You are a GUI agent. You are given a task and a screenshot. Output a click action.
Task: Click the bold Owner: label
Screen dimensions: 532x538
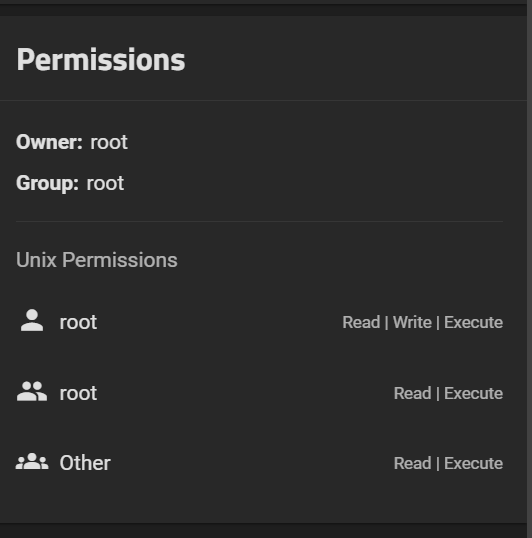(x=49, y=142)
